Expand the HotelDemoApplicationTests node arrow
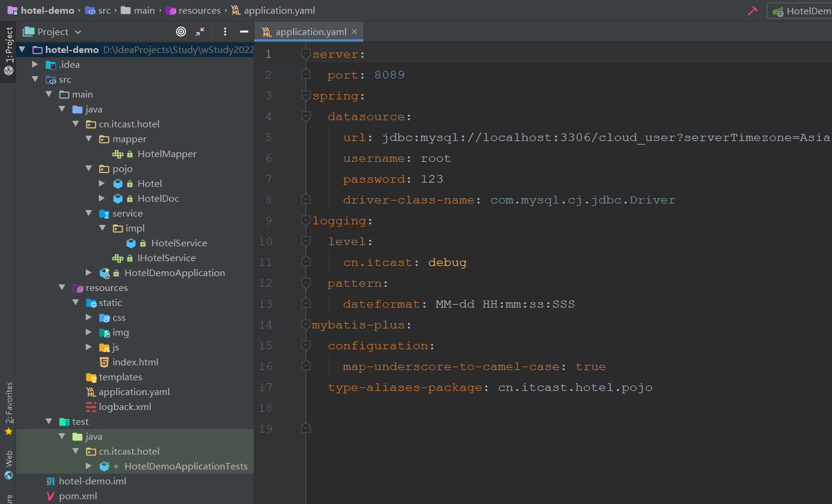This screenshot has height=504, width=832. [89, 466]
